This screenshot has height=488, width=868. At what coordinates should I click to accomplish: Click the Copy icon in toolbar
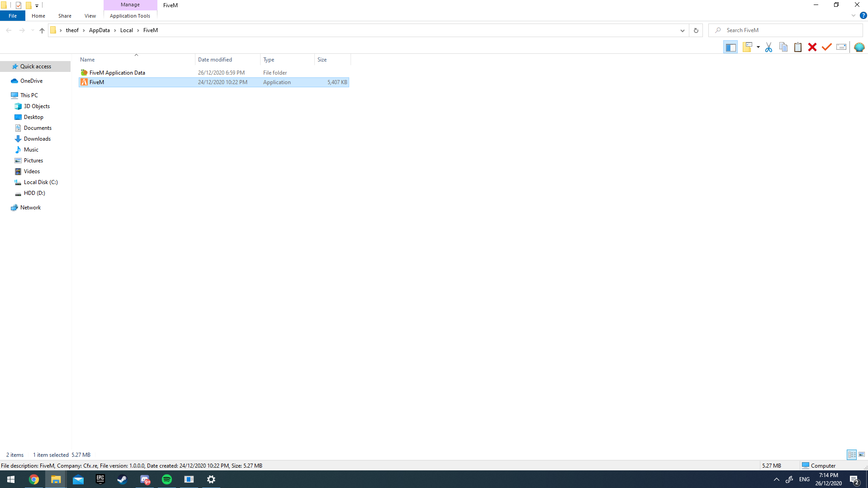pyautogui.click(x=783, y=47)
